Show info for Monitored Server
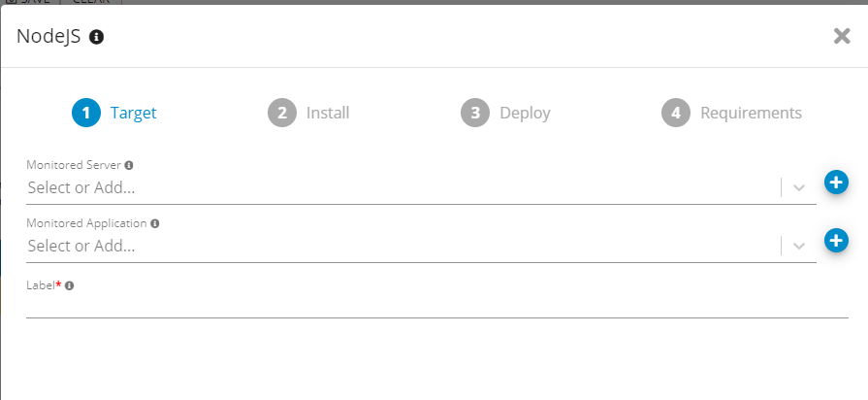The width and height of the screenshot is (868, 400). click(x=129, y=165)
